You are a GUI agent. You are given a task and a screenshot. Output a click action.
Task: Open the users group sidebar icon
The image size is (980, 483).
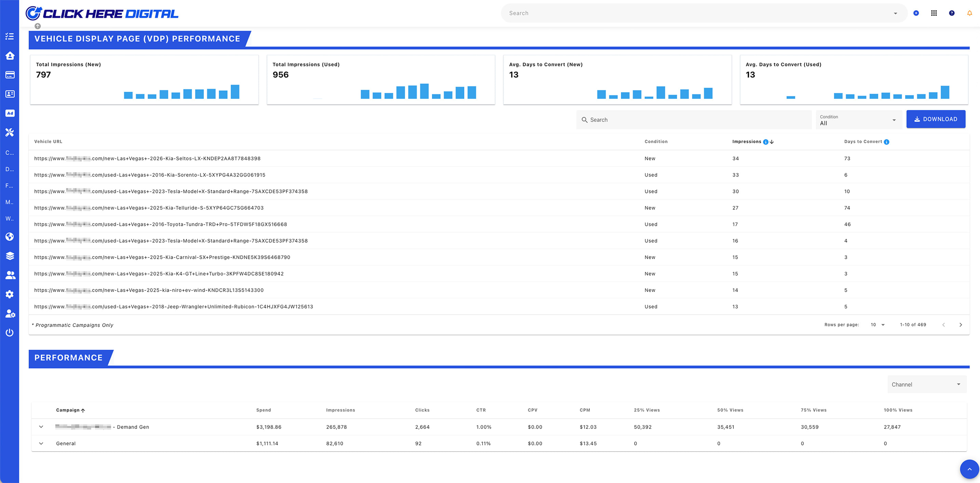coord(10,275)
